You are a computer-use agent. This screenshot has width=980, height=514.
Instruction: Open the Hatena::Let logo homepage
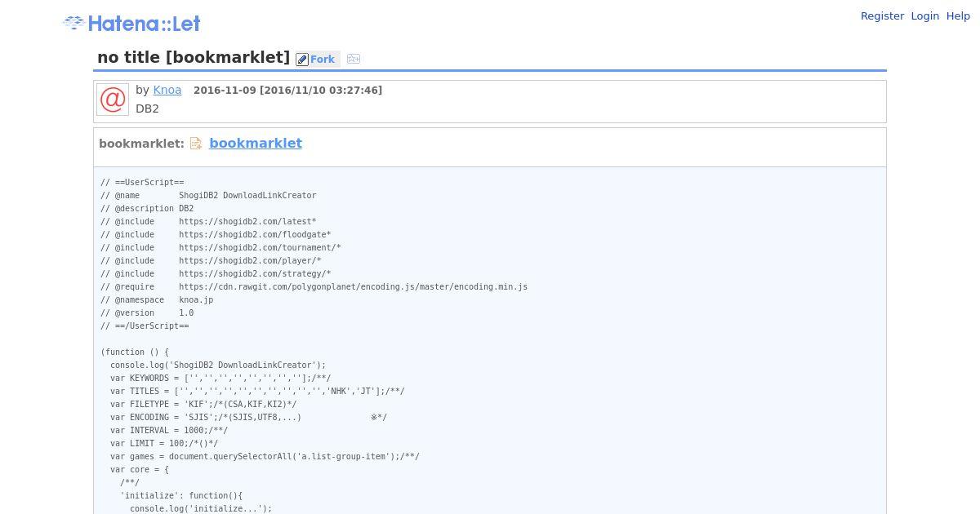click(131, 24)
